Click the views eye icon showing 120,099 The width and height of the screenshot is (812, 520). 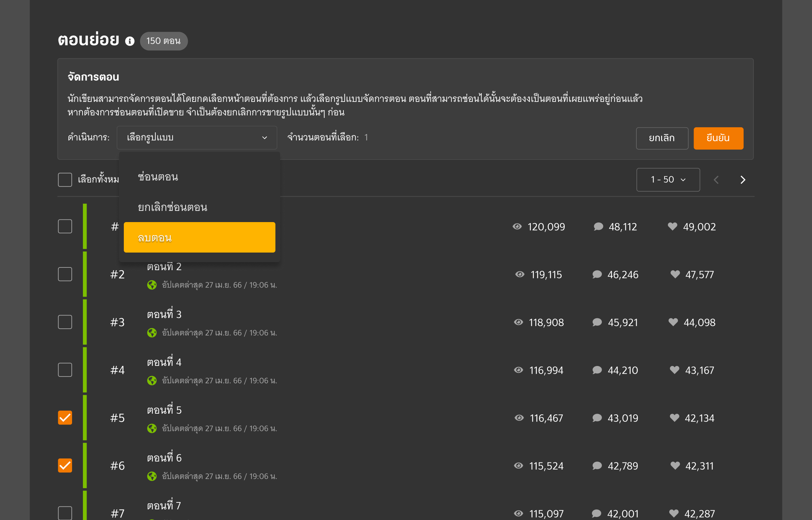pos(517,226)
